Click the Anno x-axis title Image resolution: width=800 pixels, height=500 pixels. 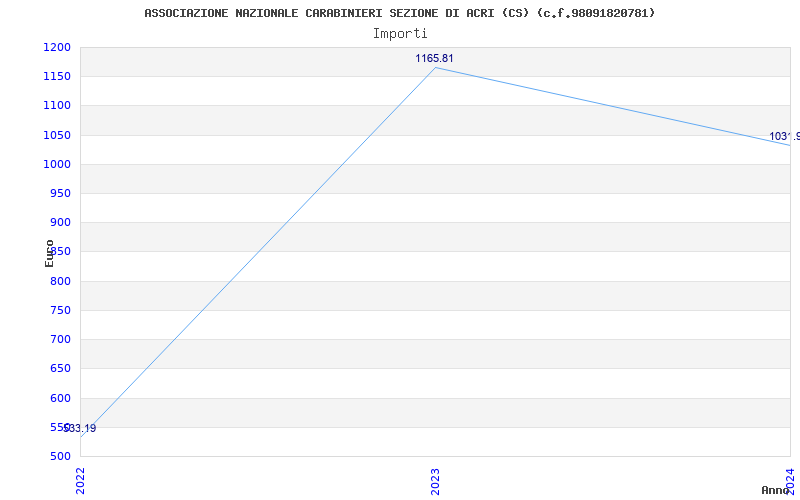tap(776, 490)
